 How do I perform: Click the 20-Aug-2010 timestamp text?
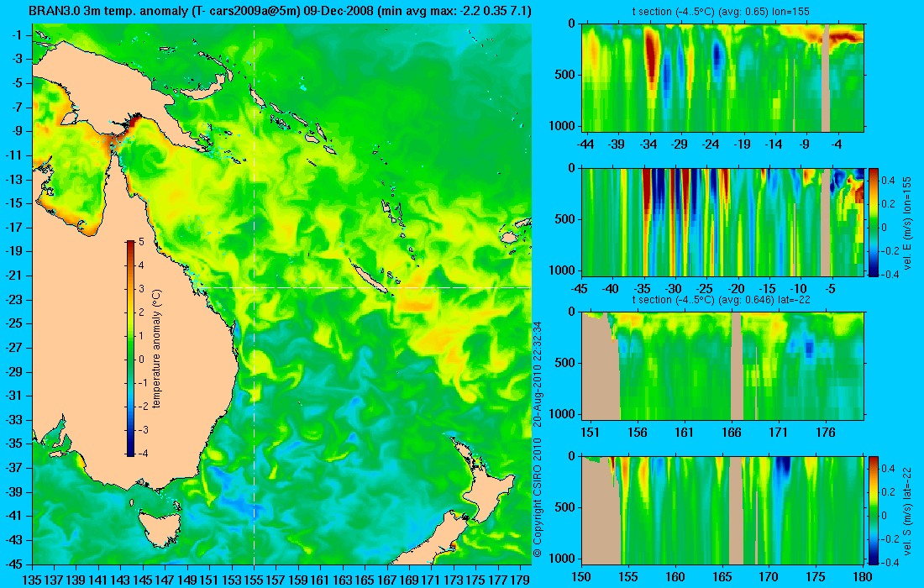coord(538,374)
